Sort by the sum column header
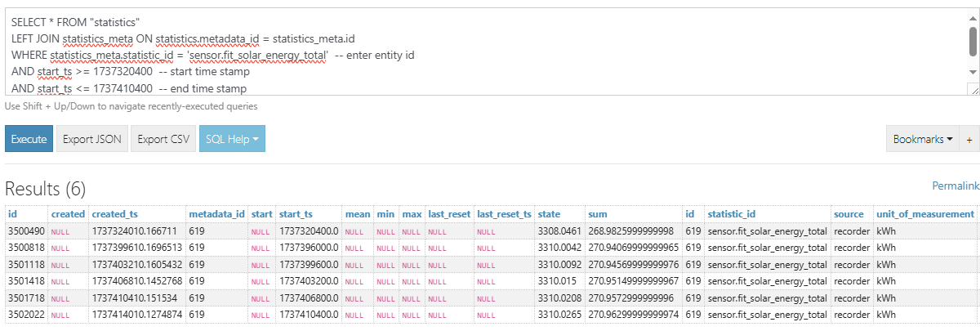Image resolution: width=980 pixels, height=331 pixels. (597, 214)
